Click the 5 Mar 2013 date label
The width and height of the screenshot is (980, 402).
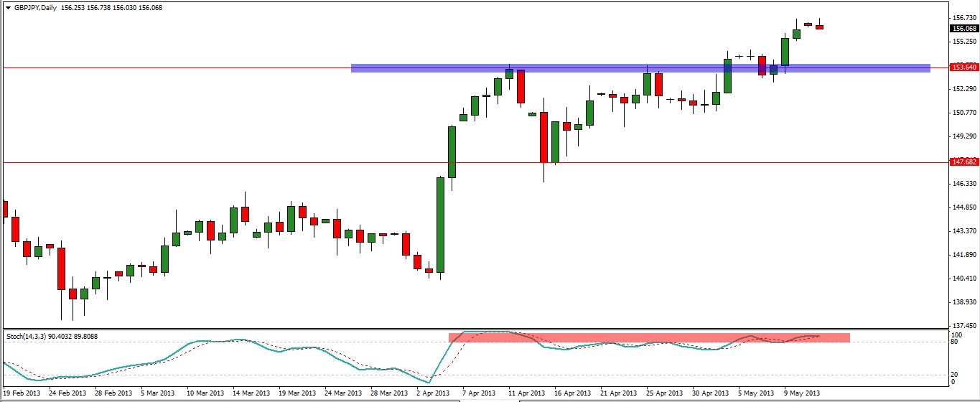(158, 393)
